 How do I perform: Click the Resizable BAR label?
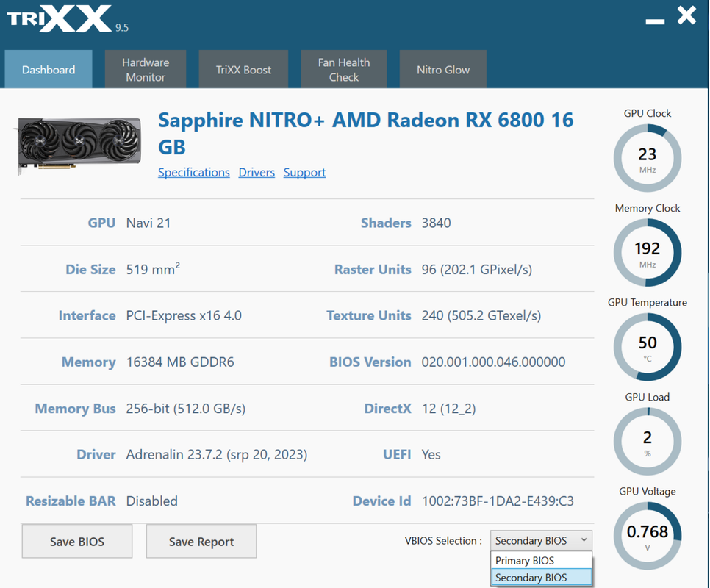pos(71,501)
